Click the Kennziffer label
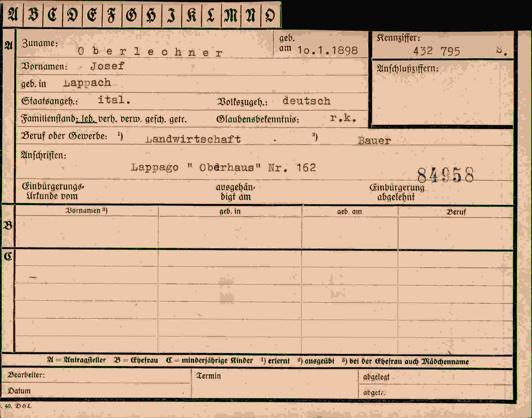Screen dimensions: 532x418 (398, 38)
